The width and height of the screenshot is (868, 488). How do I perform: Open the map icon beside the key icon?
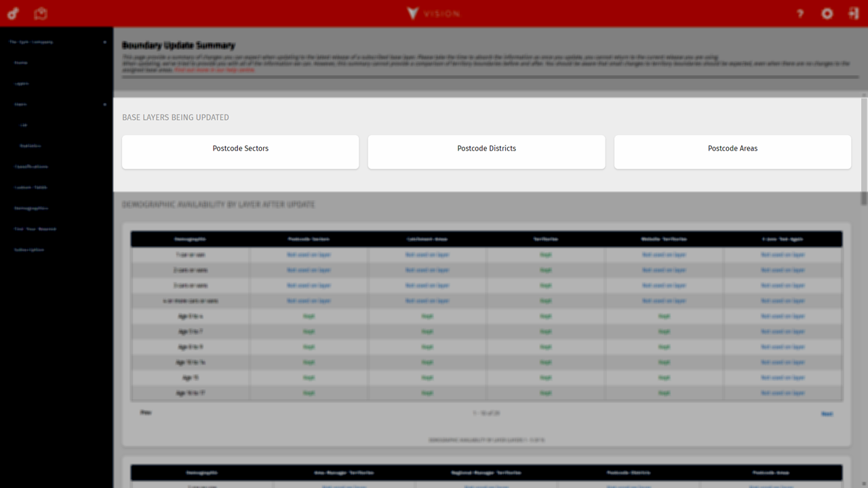click(41, 14)
